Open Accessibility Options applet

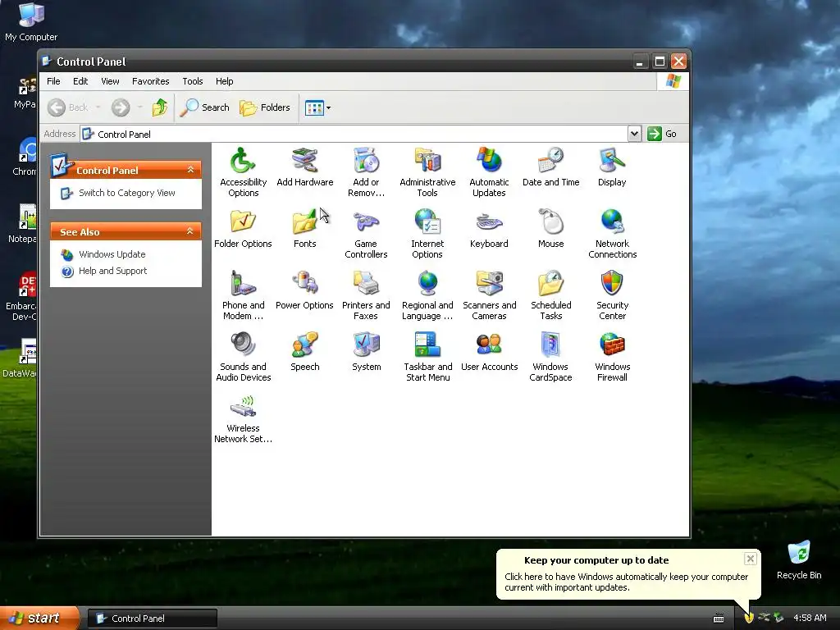(243, 172)
